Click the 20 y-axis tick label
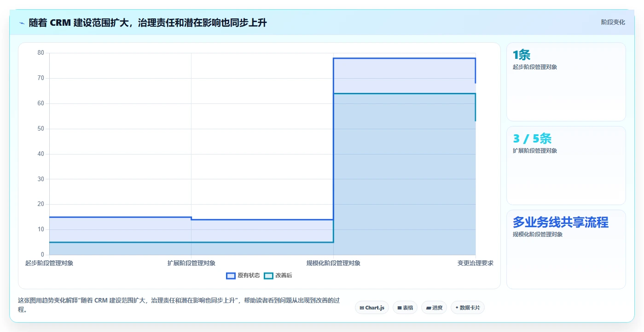644x332 pixels. click(41, 204)
